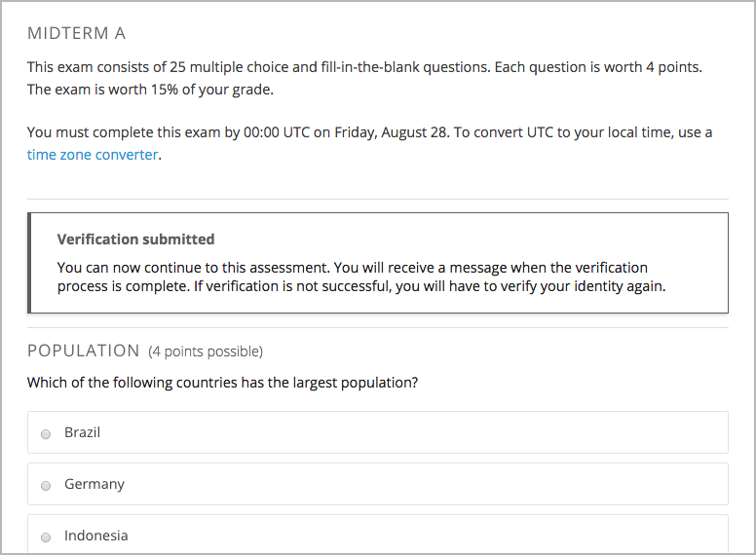
Task: Click the Germany answer label text
Action: 94,484
